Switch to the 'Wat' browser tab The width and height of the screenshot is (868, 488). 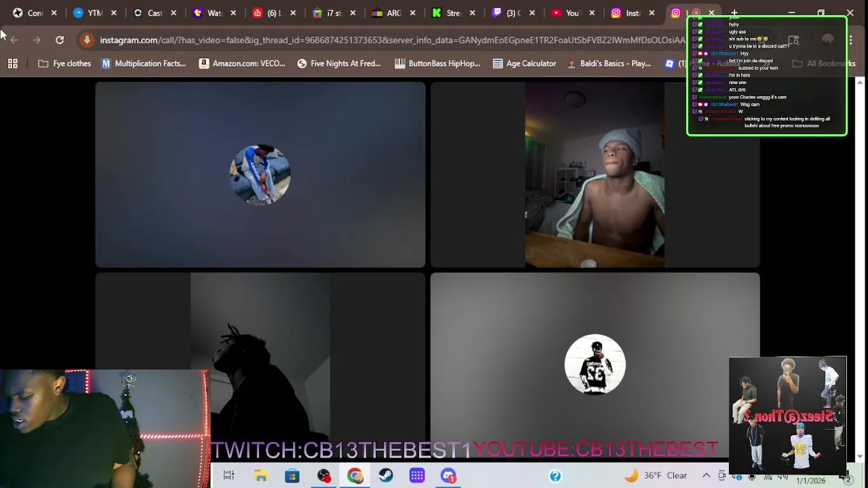pos(214,13)
